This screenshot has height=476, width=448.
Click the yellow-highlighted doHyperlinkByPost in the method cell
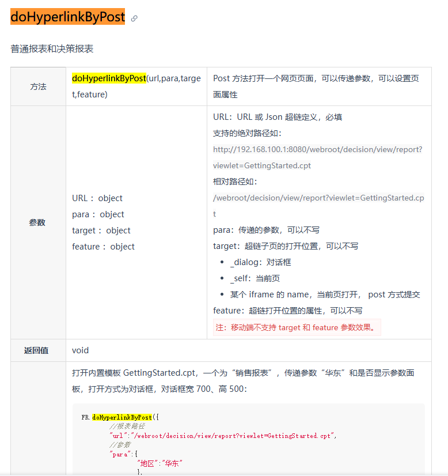pyautogui.click(x=109, y=78)
